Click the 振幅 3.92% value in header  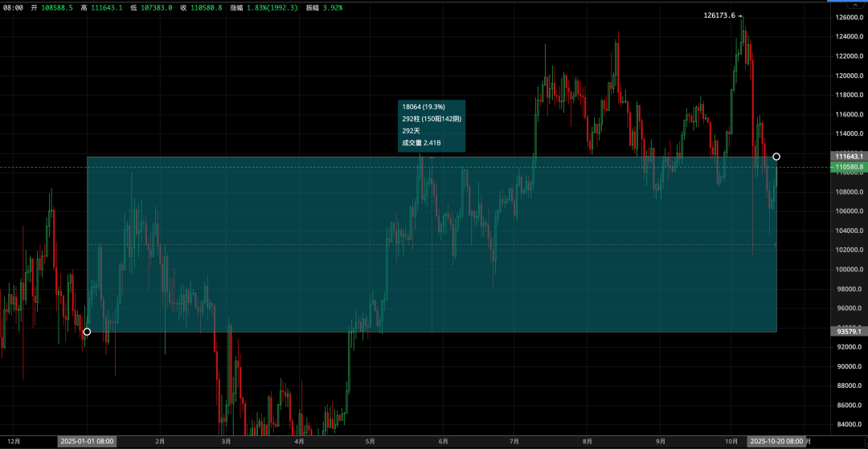pyautogui.click(x=324, y=7)
